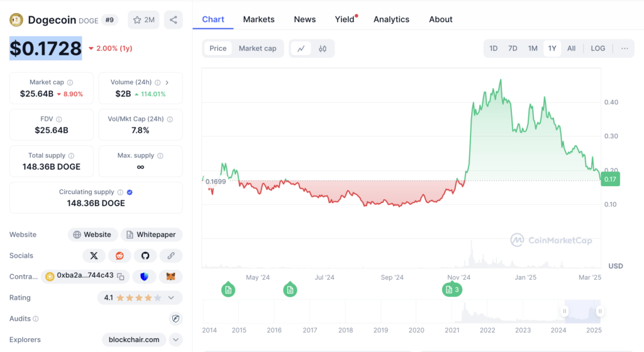
Task: Click info icon beside Volume (24h)
Action: tap(158, 82)
